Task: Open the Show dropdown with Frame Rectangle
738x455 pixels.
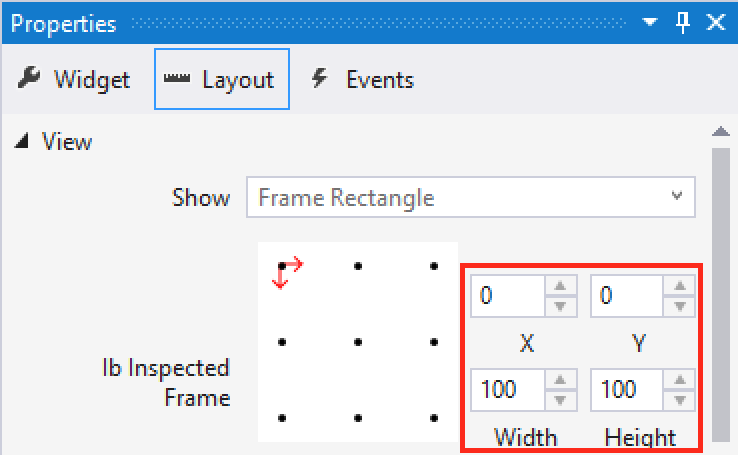Action: click(x=470, y=197)
